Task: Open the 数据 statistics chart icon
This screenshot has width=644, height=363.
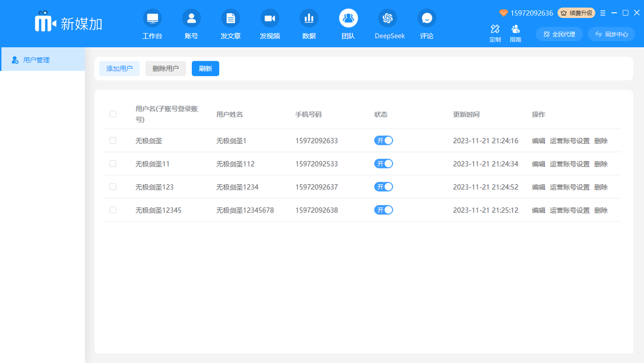Action: [x=309, y=19]
